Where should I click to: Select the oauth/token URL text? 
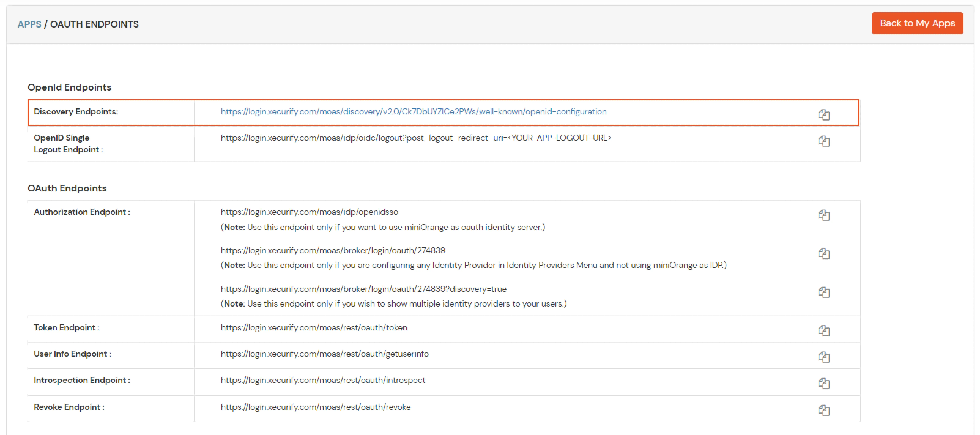point(314,328)
